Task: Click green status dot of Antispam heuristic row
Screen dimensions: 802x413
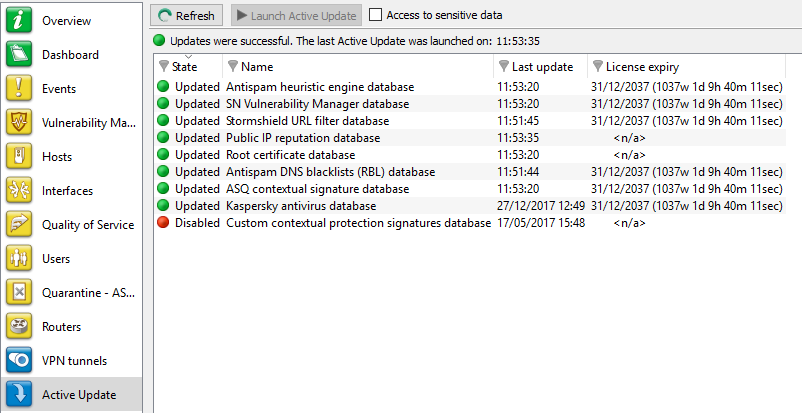Action: [x=163, y=87]
